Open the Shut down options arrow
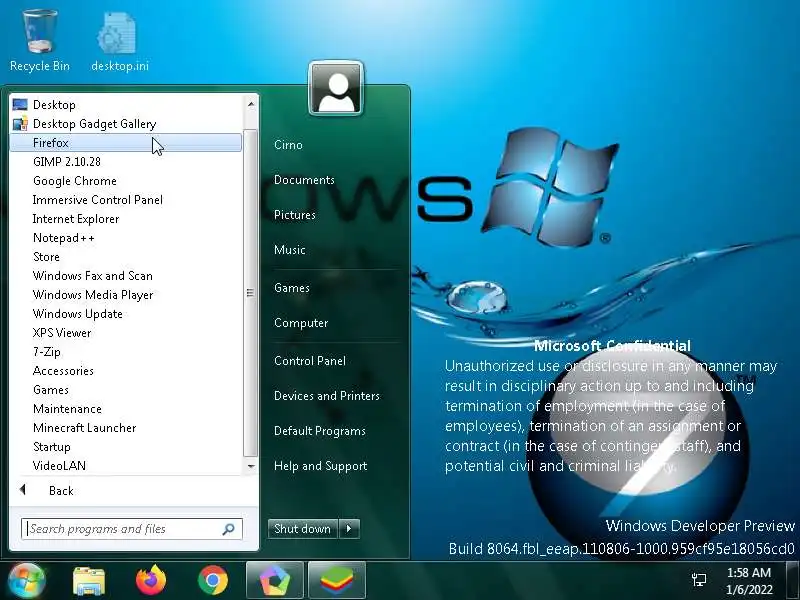 349,529
